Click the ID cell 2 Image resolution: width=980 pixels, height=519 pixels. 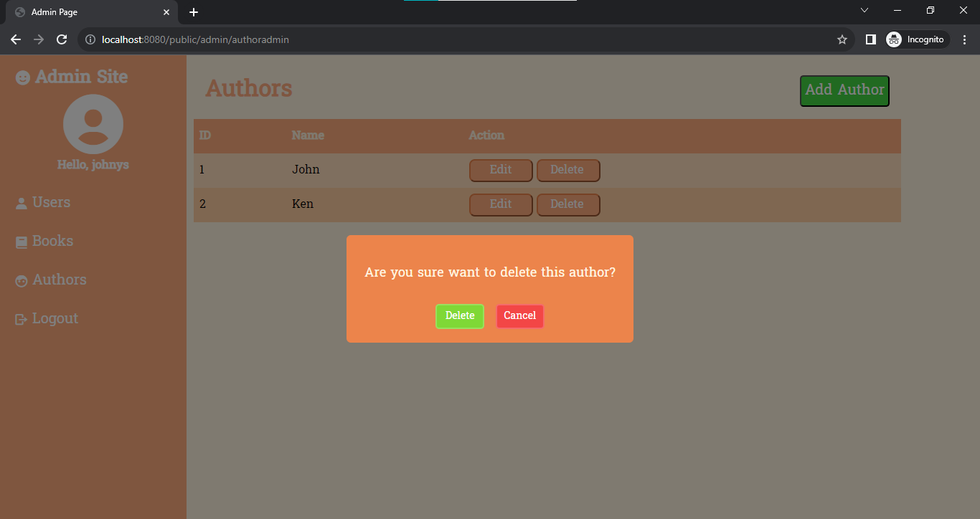(202, 204)
